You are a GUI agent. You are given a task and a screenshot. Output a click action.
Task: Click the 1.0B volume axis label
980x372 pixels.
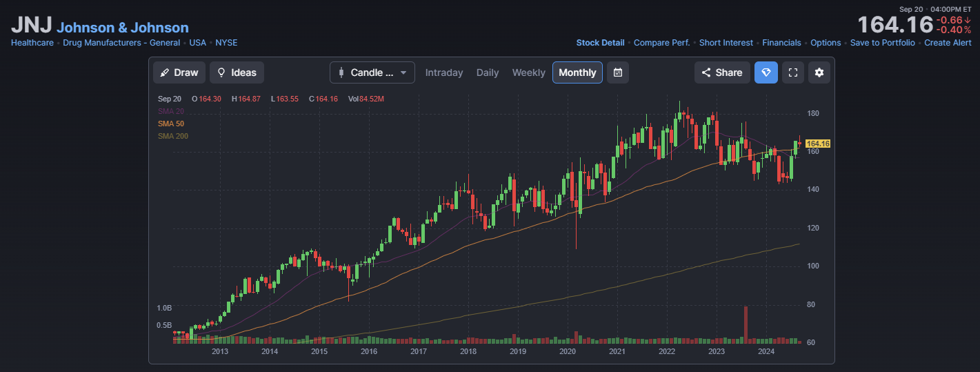pyautogui.click(x=164, y=307)
